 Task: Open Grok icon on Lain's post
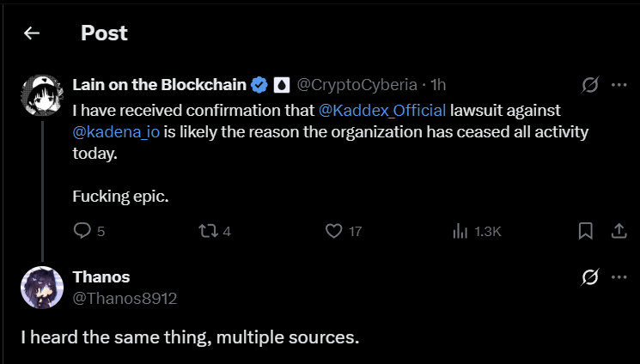(589, 85)
